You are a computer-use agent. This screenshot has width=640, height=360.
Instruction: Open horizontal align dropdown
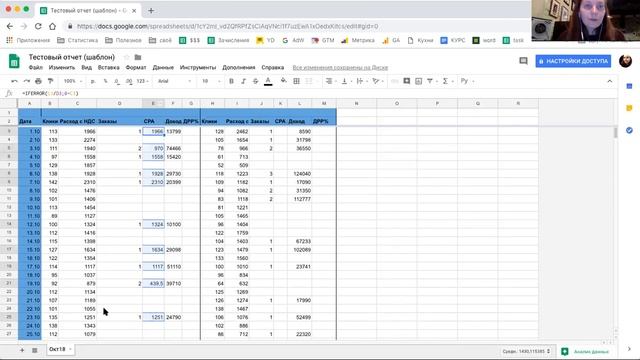click(331, 81)
